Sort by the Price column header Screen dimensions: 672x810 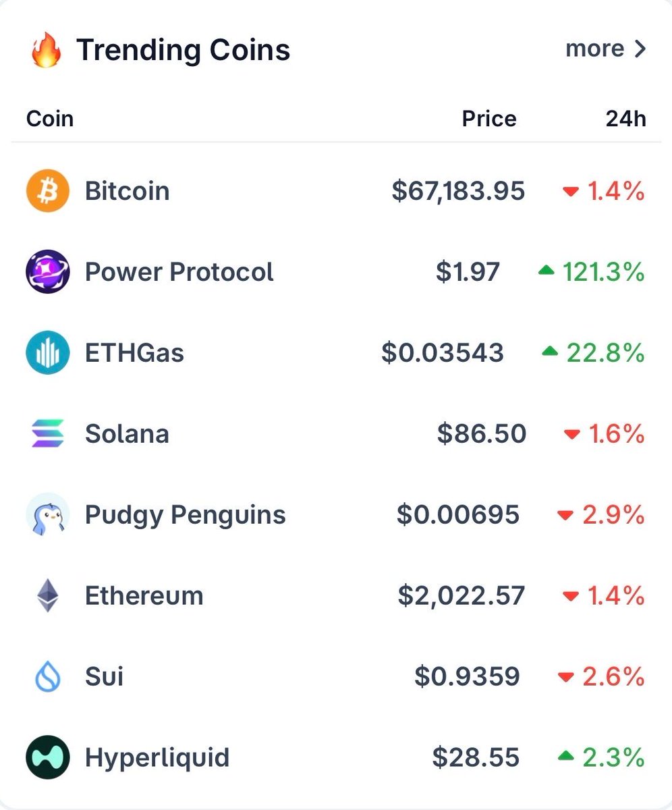[x=489, y=119]
